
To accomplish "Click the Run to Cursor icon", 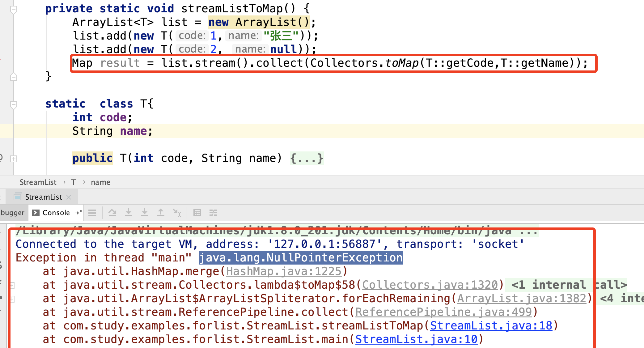I will 177,213.
